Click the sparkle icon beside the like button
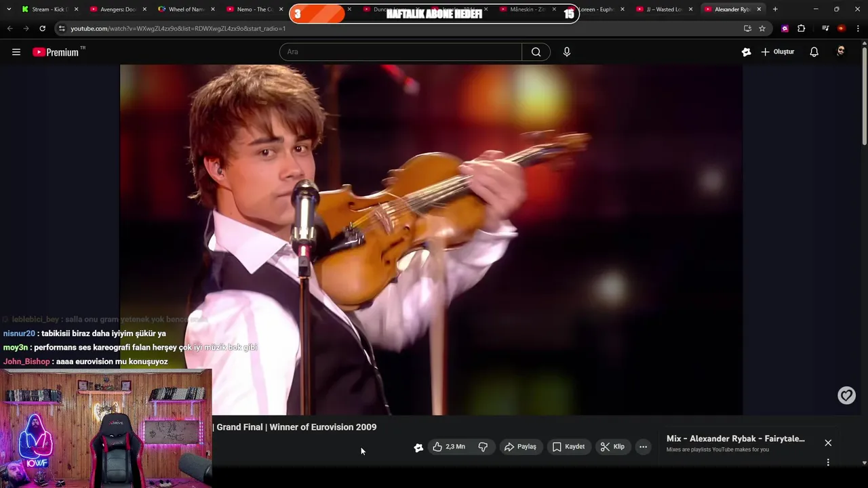Image resolution: width=868 pixels, height=488 pixels. coord(418,447)
